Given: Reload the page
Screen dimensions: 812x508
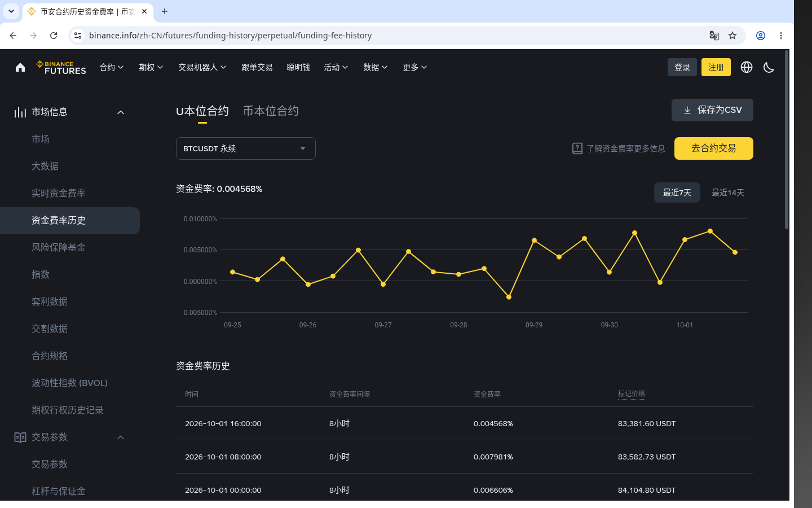Looking at the screenshot, I should pyautogui.click(x=54, y=36).
